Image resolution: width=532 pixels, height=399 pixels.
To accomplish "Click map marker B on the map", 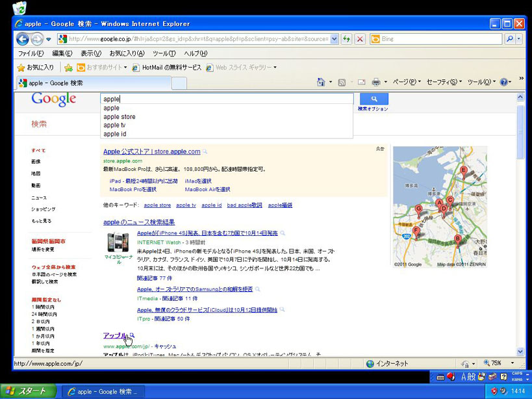I will coord(458,240).
